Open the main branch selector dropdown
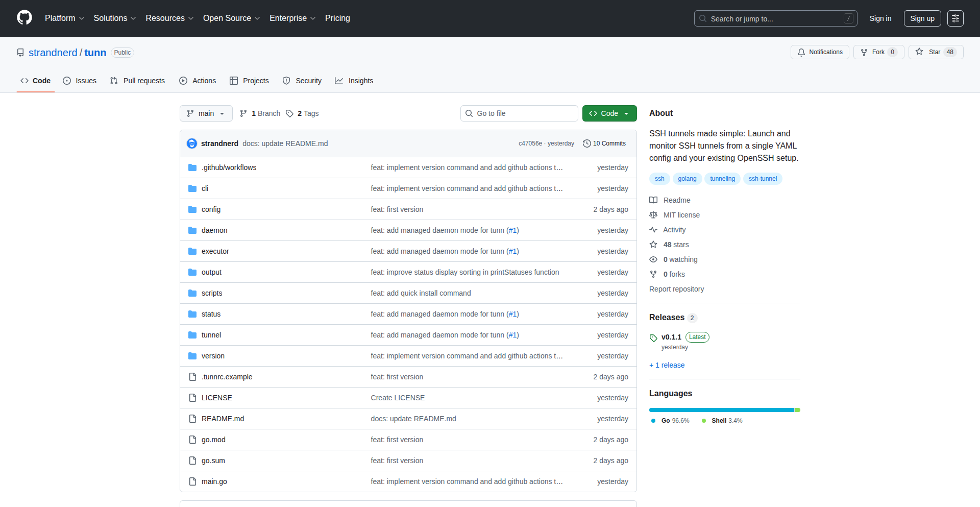Screen dimensions: 980x507 [x=206, y=113]
